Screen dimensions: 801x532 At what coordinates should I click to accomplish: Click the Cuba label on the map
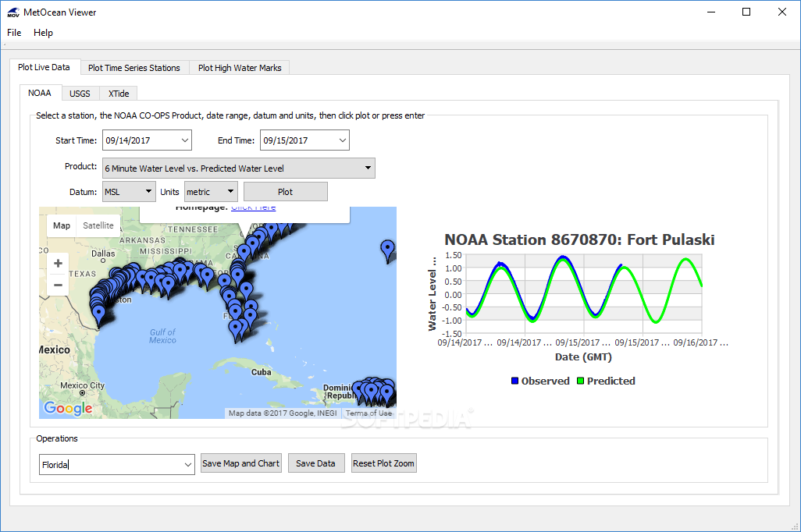[261, 372]
